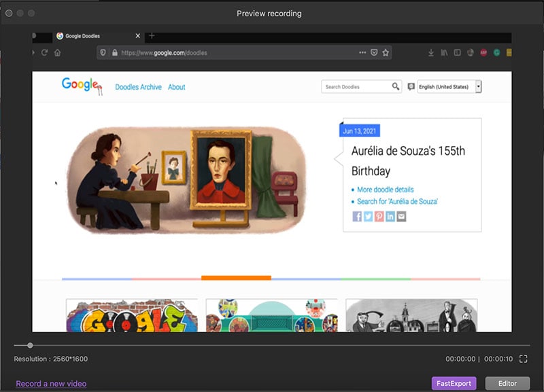The image size is (544, 392).
Task: Click the yellow extension icon at toolbar edge
Action: [x=509, y=53]
